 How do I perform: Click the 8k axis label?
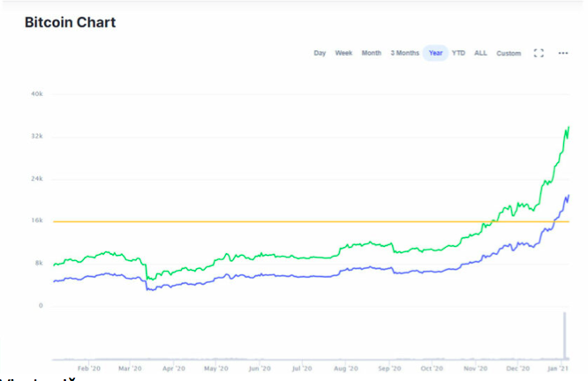point(39,263)
